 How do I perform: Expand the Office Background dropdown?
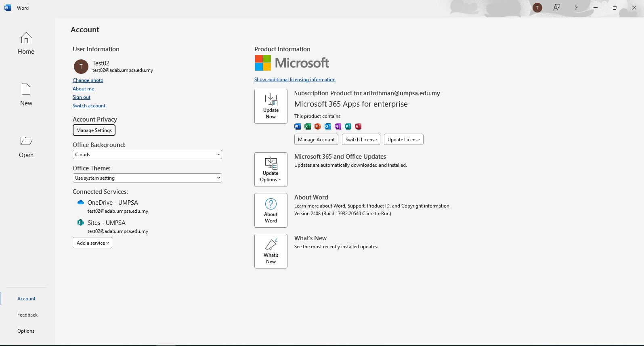147,155
